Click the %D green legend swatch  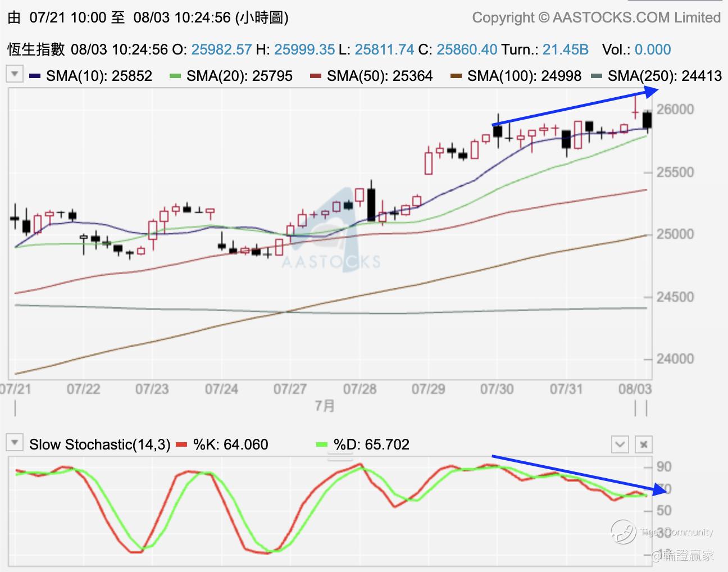pos(322,444)
